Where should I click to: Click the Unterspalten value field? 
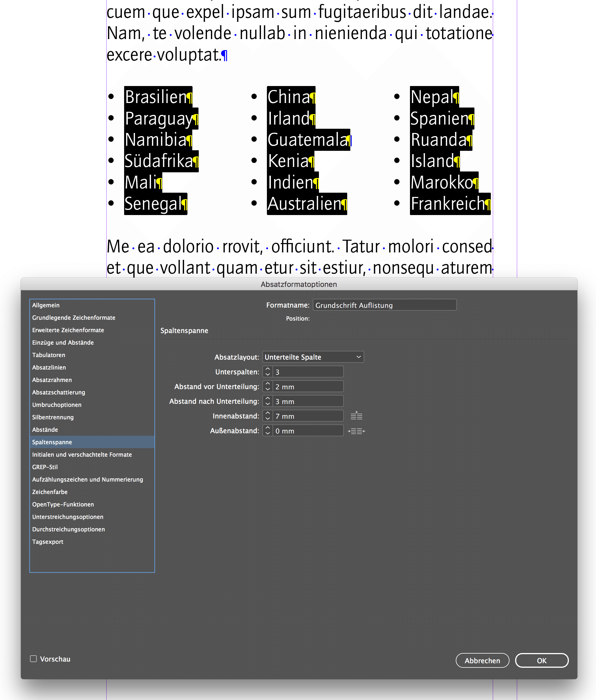coord(308,372)
